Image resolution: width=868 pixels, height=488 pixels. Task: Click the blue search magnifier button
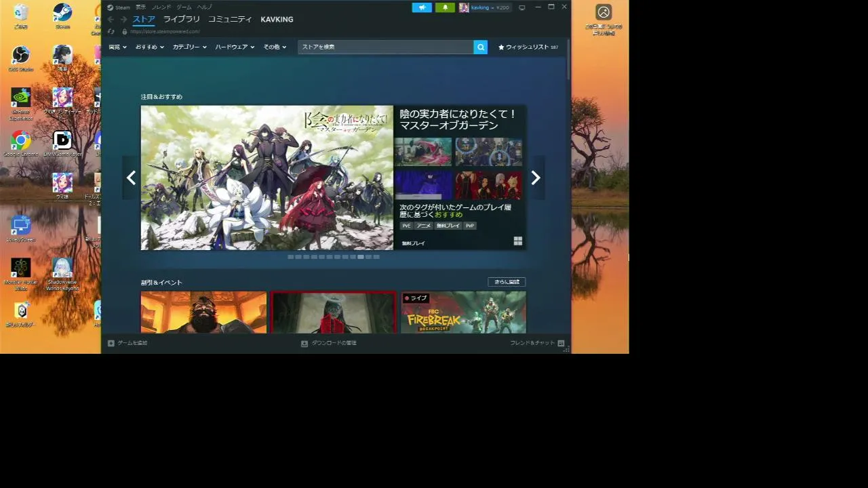[x=480, y=47]
